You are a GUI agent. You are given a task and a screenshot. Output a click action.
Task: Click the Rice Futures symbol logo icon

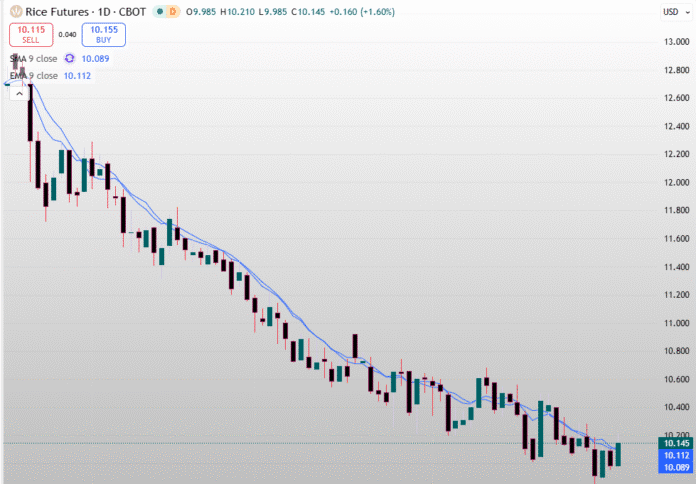[15, 10]
